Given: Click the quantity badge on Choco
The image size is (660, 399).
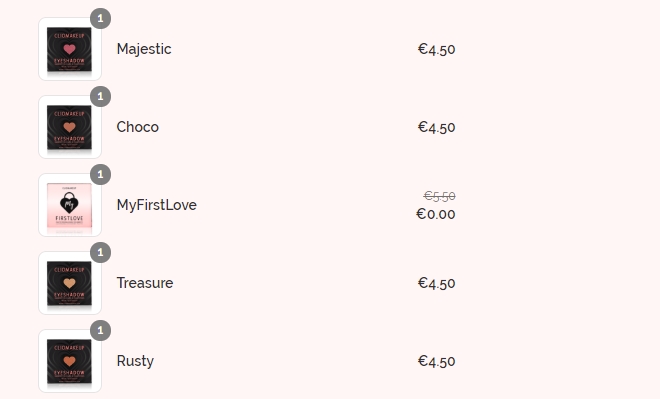Looking at the screenshot, I should pos(100,96).
